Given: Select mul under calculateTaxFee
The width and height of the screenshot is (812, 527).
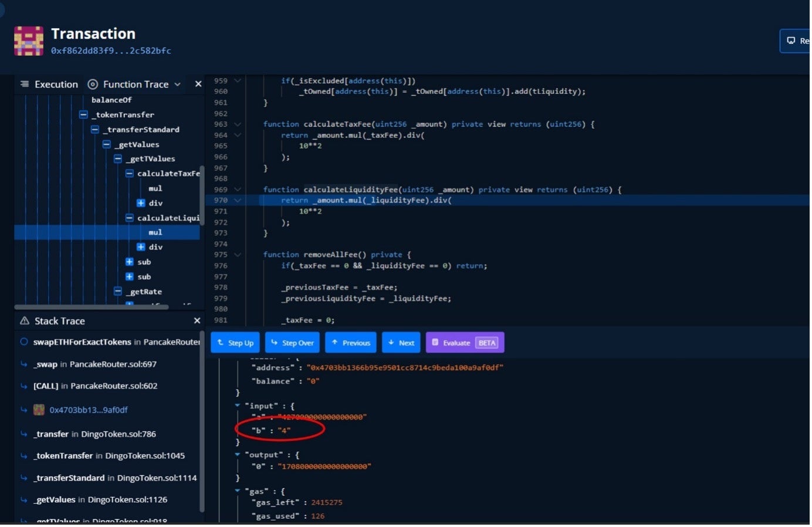Looking at the screenshot, I should click(x=155, y=188).
